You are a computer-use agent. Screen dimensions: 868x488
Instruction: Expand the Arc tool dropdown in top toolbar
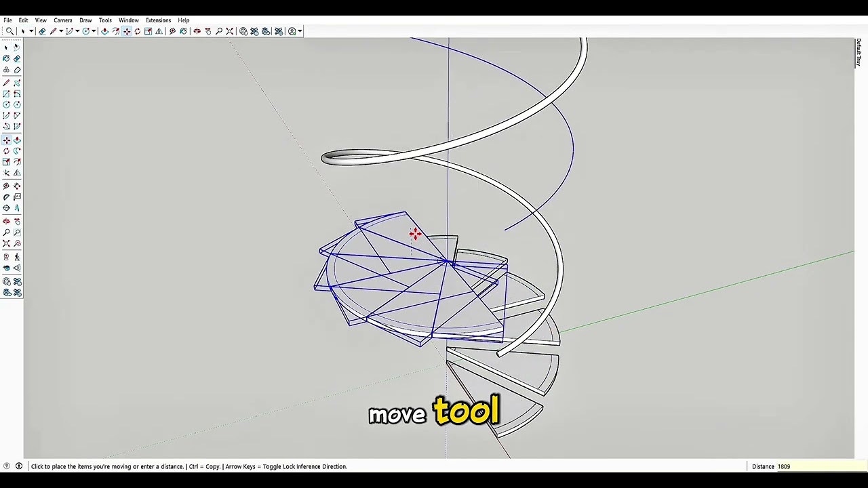pos(77,31)
